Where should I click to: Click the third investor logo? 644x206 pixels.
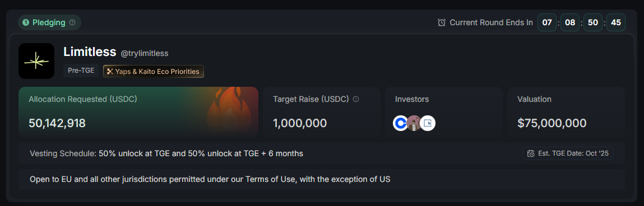(428, 123)
